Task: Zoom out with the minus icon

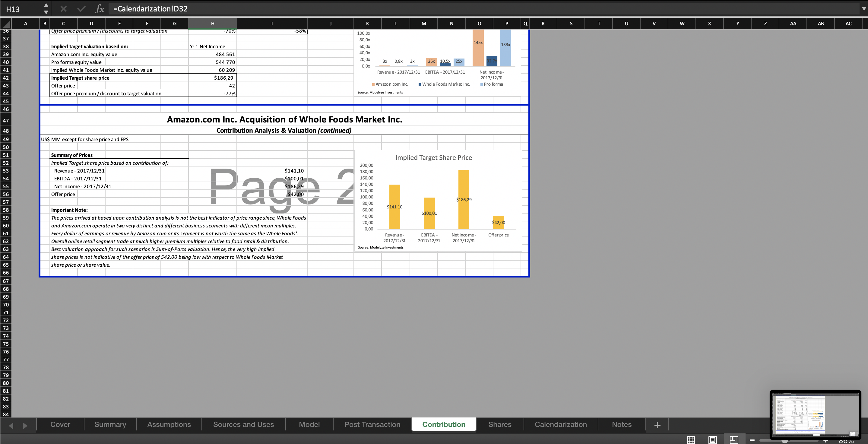Action: click(752, 440)
